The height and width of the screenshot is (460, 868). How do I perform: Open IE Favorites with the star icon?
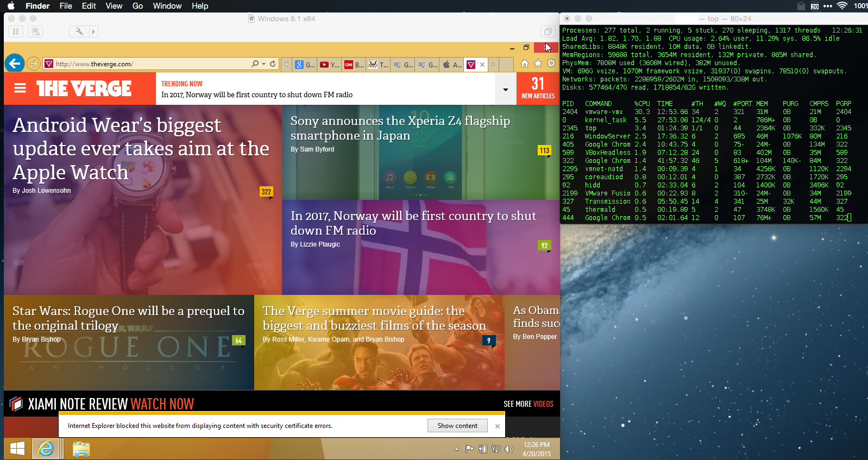(538, 64)
